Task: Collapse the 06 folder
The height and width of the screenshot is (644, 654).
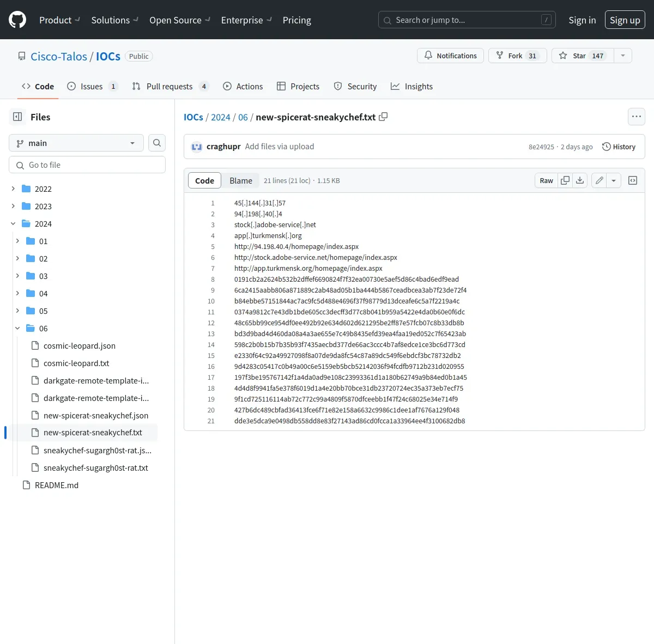Action: pos(17,328)
